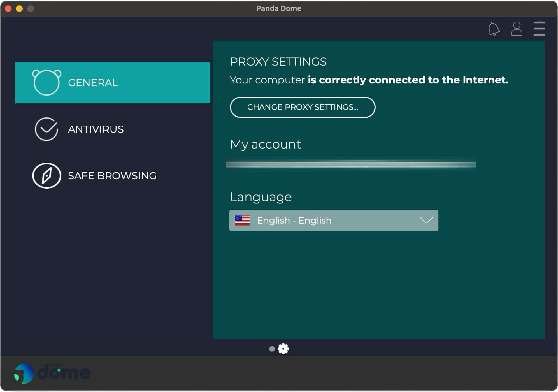The height and width of the screenshot is (392, 558).
Task: Click the Panda Dome logo
Action: [x=52, y=373]
